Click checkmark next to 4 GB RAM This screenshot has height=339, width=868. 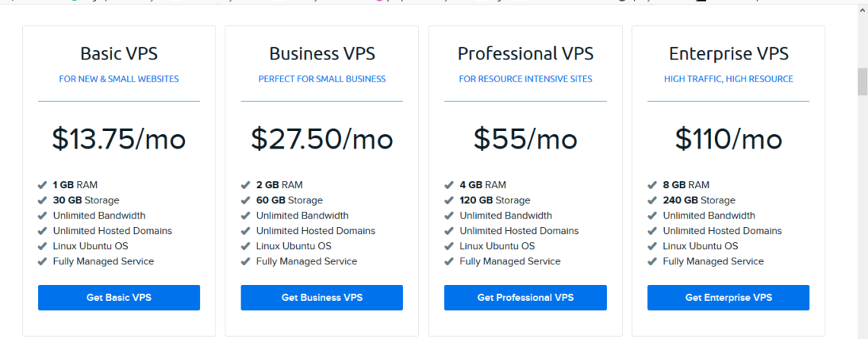point(449,185)
